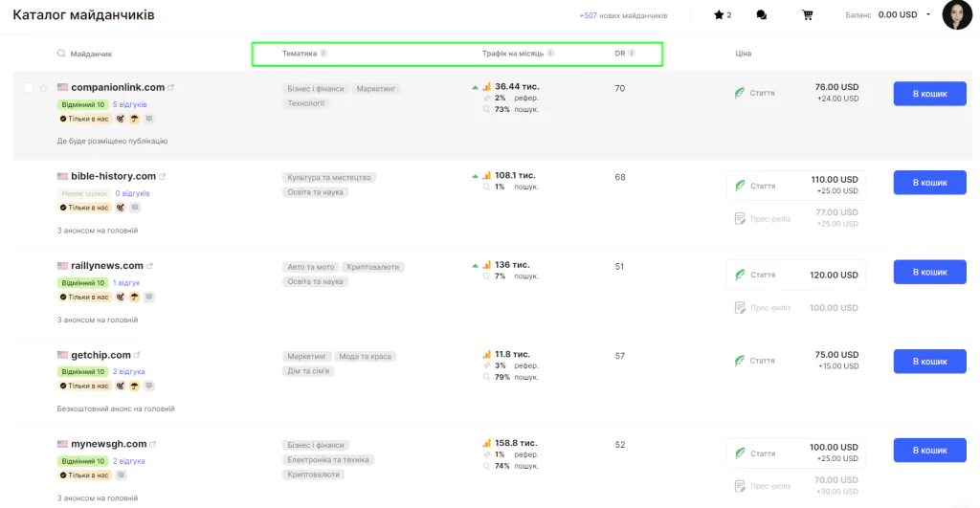Screen dimensions: 980x508
Task: Add raillynews.com to cart
Action: point(929,272)
